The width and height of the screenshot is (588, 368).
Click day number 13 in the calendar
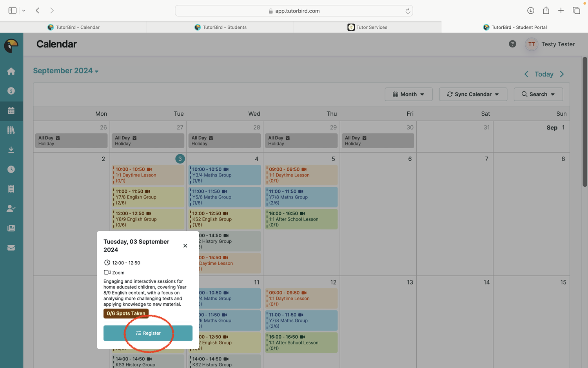point(410,282)
